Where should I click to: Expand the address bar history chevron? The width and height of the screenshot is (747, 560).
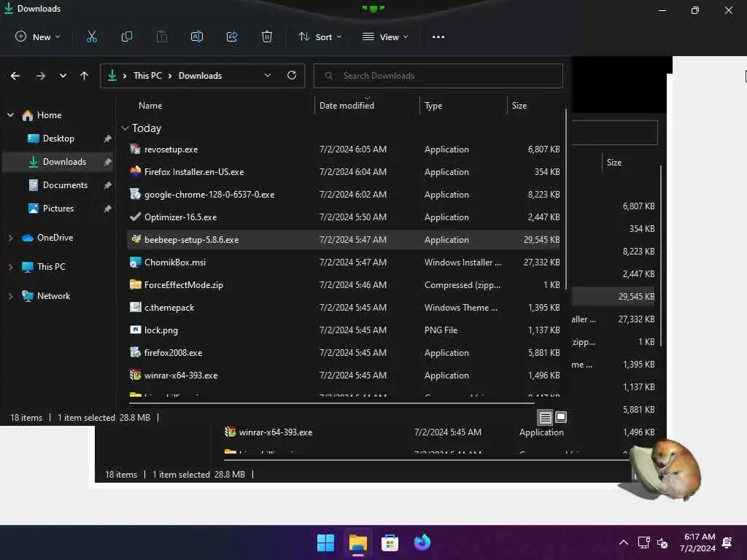tap(268, 75)
